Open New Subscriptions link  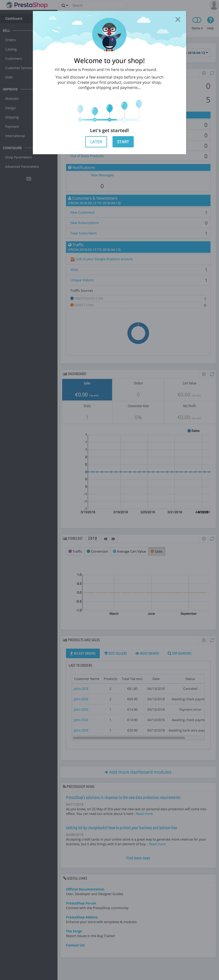click(x=84, y=223)
